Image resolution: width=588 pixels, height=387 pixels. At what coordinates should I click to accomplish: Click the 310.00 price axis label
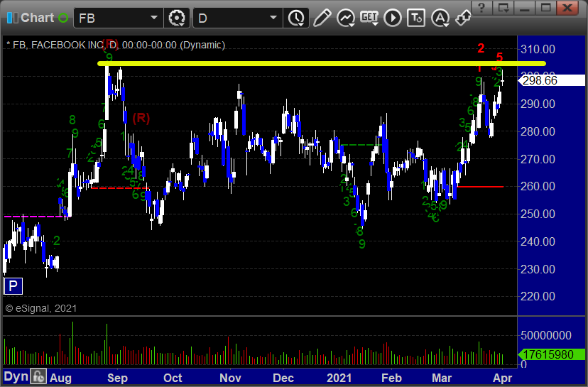(538, 49)
